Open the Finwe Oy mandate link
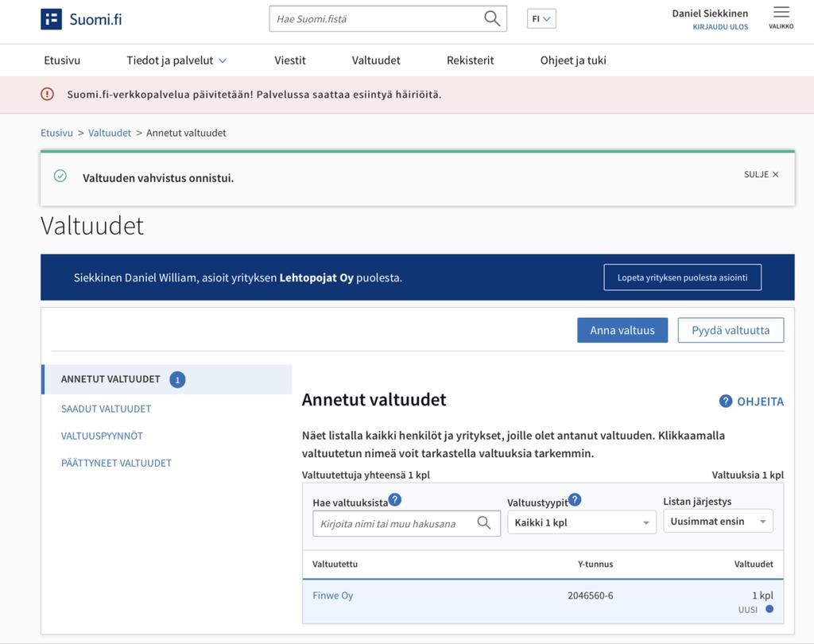Image resolution: width=814 pixels, height=644 pixels. tap(333, 596)
